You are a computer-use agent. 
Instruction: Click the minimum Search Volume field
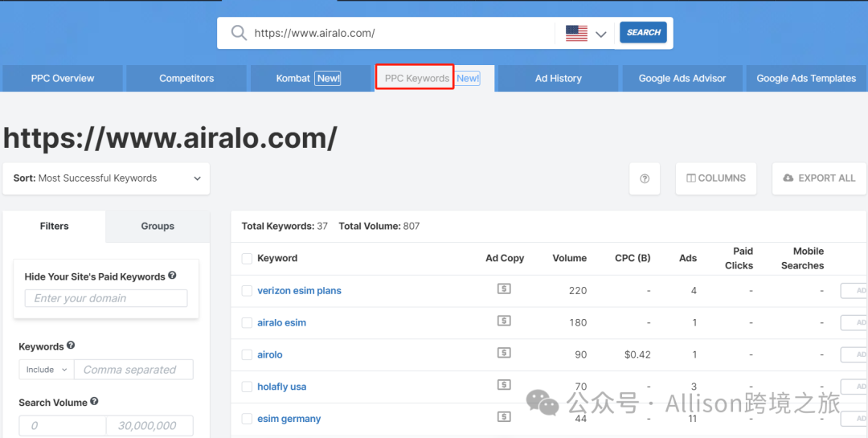(x=63, y=426)
